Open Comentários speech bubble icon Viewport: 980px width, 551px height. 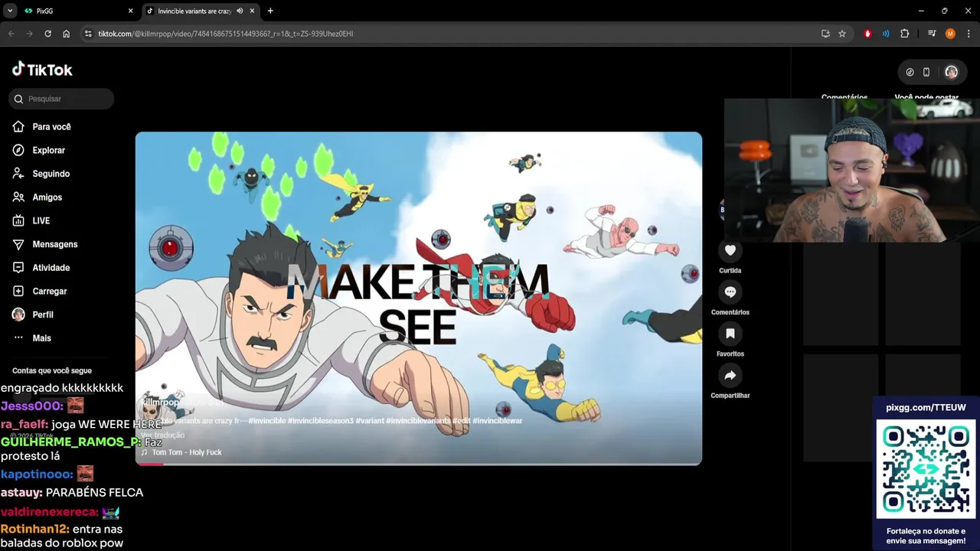[x=730, y=292]
